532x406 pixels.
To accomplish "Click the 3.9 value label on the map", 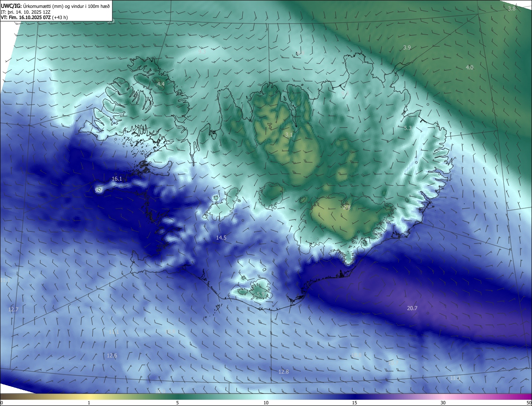I will 407,48.
